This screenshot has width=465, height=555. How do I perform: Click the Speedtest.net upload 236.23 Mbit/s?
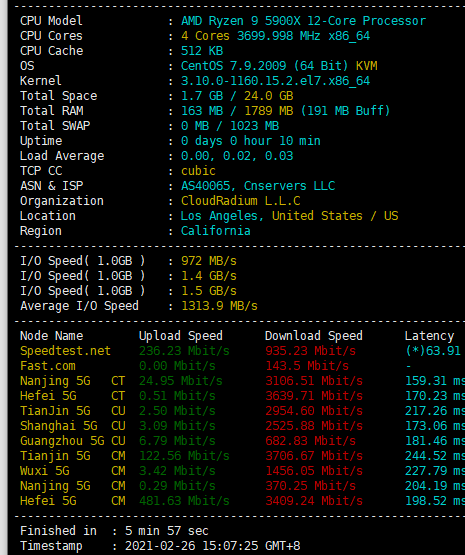coord(184,351)
